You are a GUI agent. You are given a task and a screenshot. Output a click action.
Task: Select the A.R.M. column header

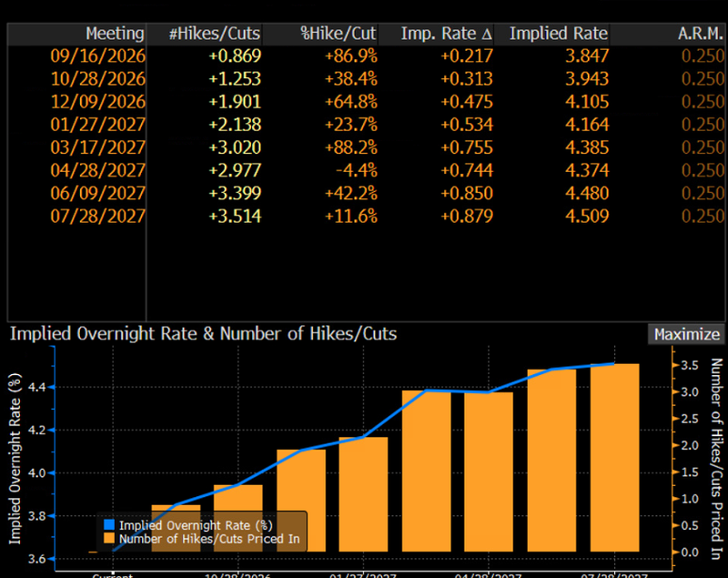click(667, 34)
